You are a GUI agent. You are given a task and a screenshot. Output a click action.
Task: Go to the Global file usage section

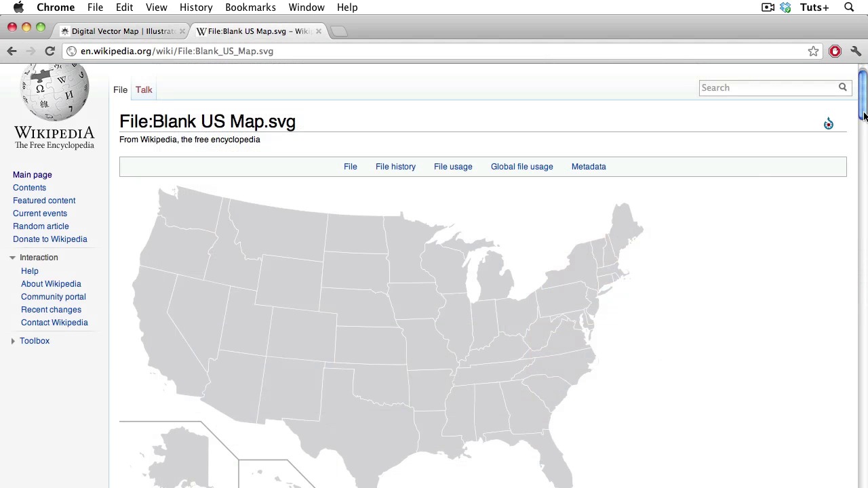point(521,167)
